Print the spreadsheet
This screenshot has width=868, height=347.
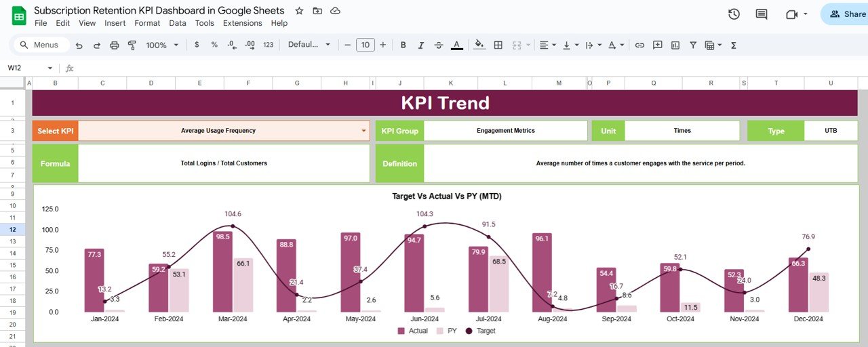(114, 45)
